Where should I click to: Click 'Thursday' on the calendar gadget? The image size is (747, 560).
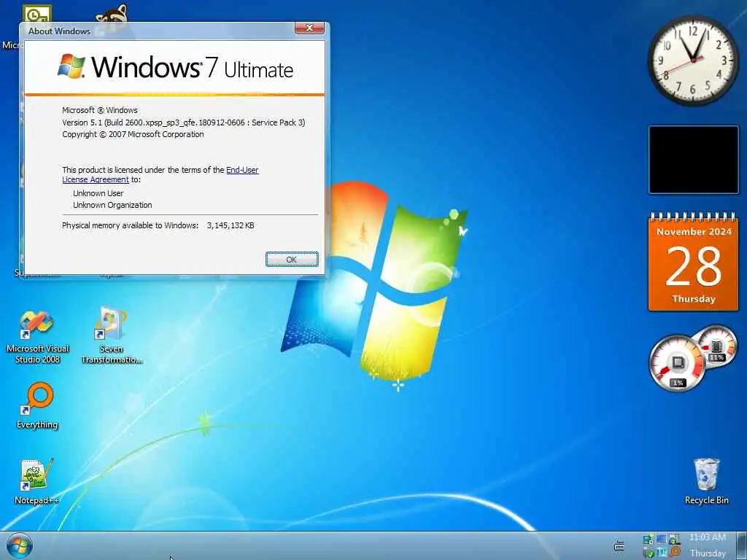click(694, 298)
